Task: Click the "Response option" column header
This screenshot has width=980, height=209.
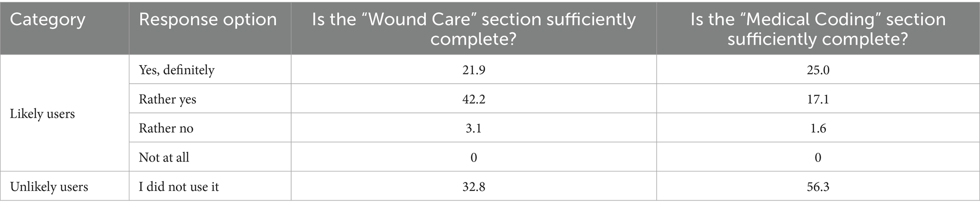Action: 208,20
